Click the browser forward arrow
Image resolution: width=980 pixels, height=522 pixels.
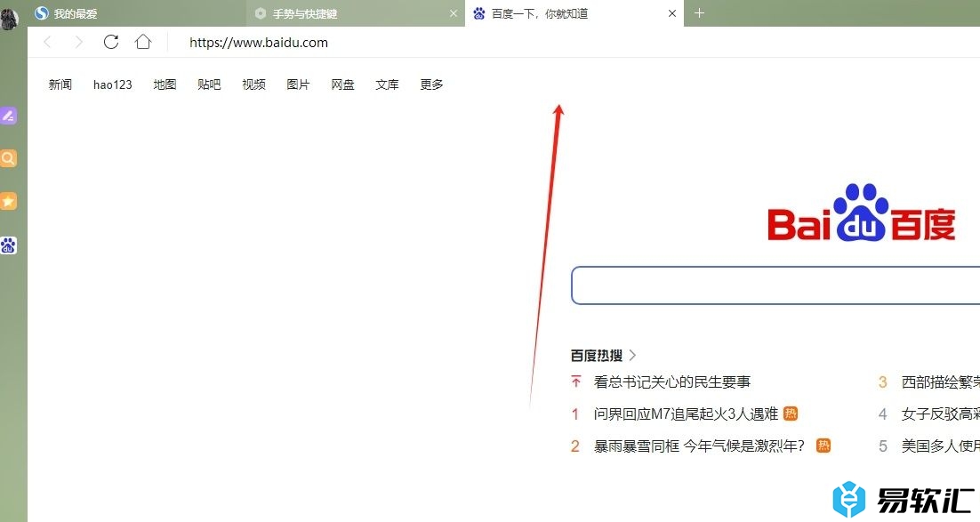coord(78,42)
